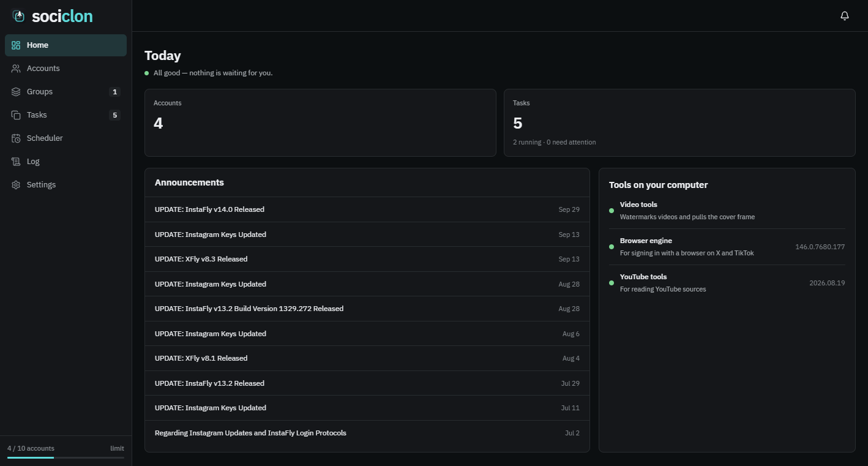Click the green status dot beside Browser engine
The height and width of the screenshot is (466, 868).
tap(612, 247)
